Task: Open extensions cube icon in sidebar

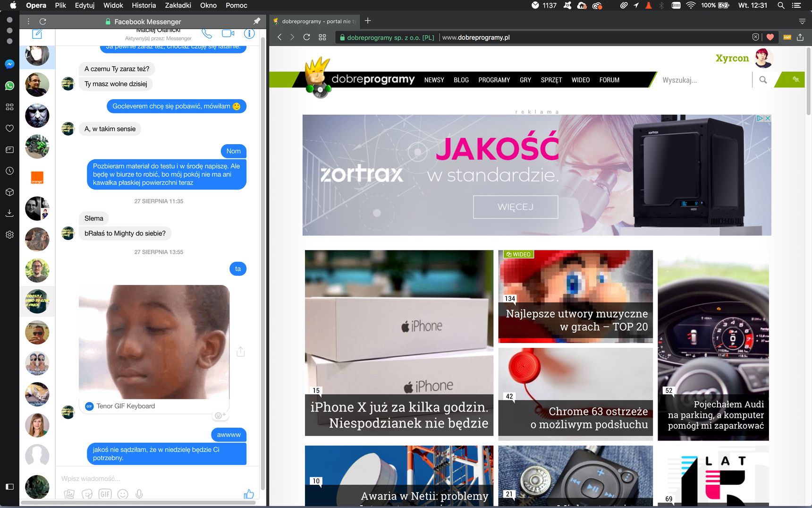Action: 9,192
